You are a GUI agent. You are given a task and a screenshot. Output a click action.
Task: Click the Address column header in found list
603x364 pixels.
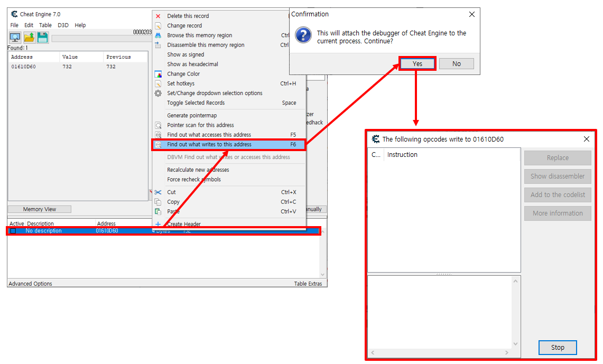[x=34, y=57]
